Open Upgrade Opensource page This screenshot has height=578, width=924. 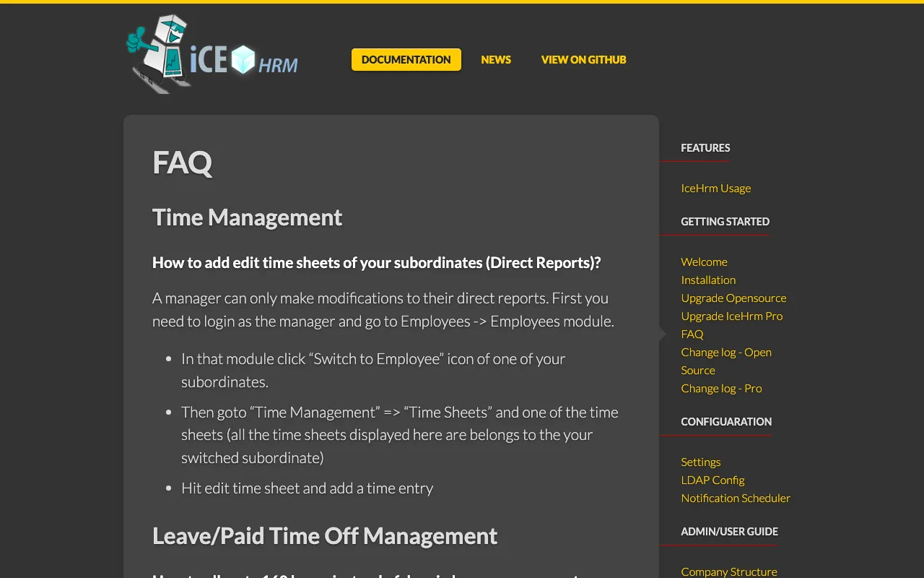pyautogui.click(x=734, y=298)
